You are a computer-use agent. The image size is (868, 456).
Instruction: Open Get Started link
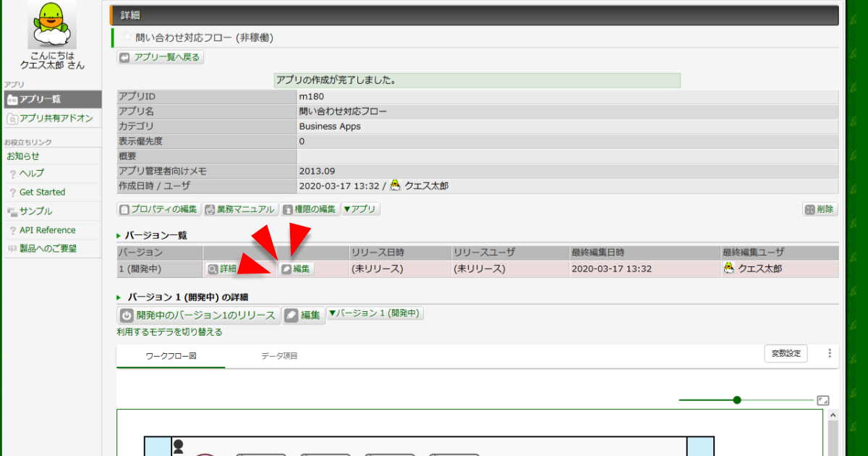click(x=42, y=193)
